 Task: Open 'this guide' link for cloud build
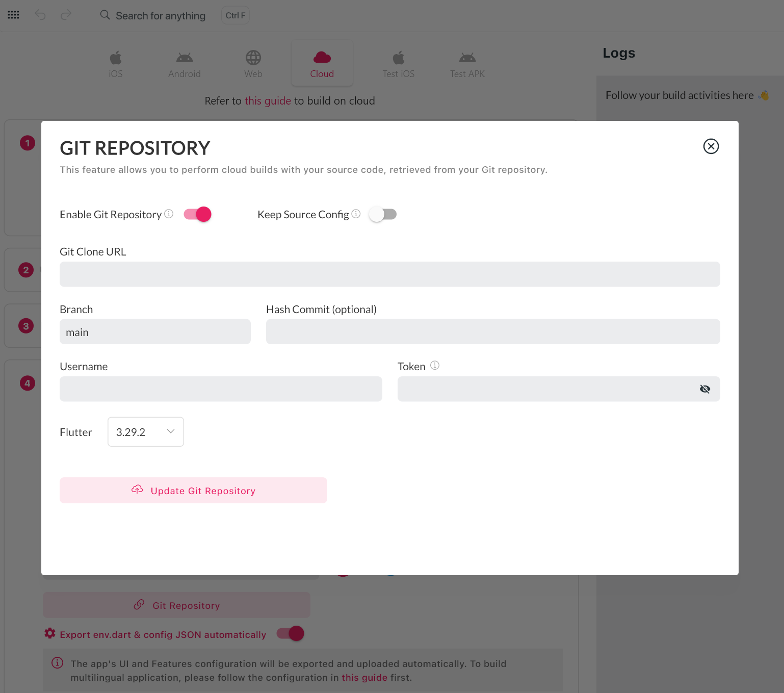pos(268,101)
